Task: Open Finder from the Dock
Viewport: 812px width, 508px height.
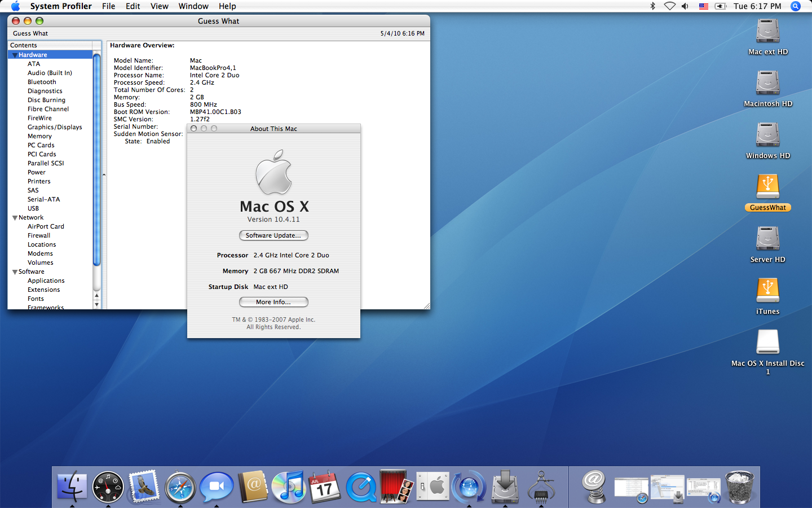Action: pyautogui.click(x=72, y=486)
